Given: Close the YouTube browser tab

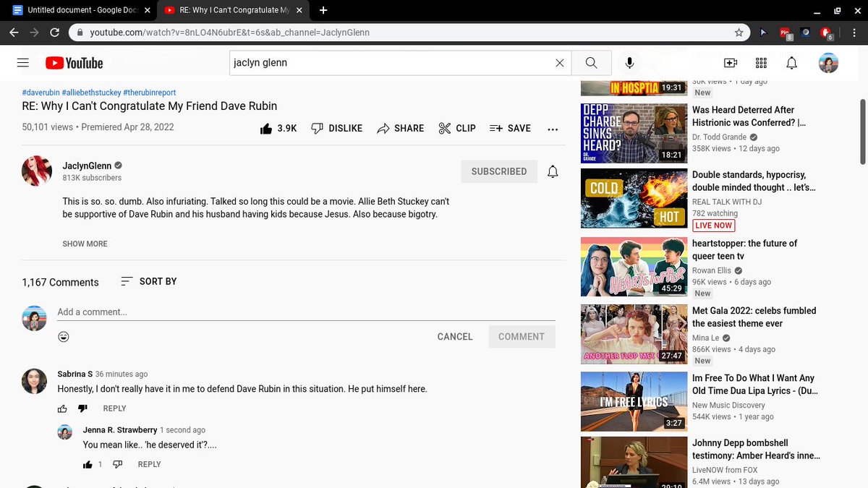Looking at the screenshot, I should 299,11.
